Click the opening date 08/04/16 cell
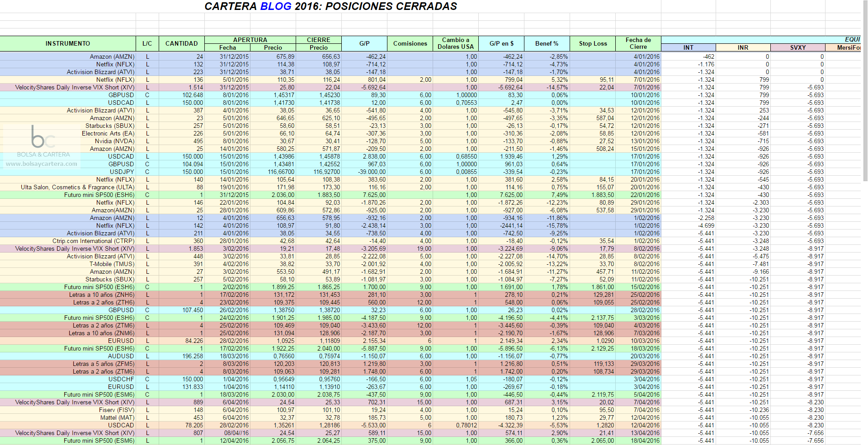This screenshot has width=868, height=445. pyautogui.click(x=227, y=433)
